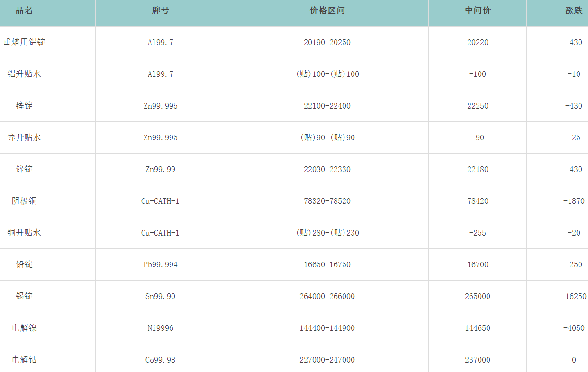Screen dimensions: 588x372
Task: Click the 铅锭 product name
Action: 24,264
